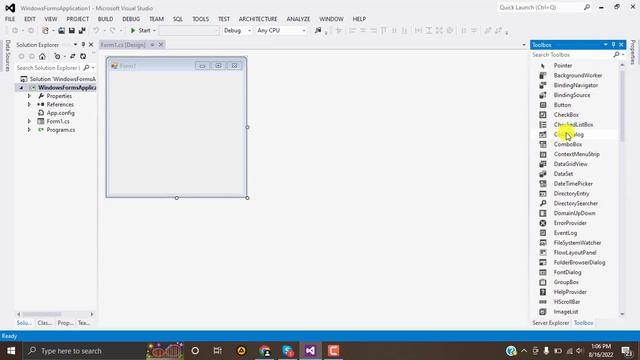Pin the Solution Explorer panel
This screenshot has height=360, width=640.
83,44
